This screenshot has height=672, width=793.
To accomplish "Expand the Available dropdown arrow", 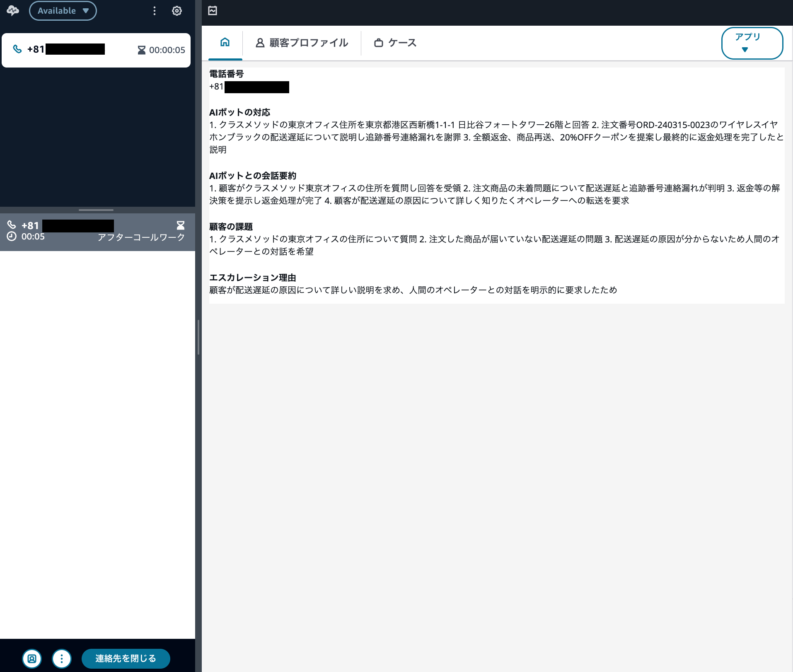I will (86, 11).
